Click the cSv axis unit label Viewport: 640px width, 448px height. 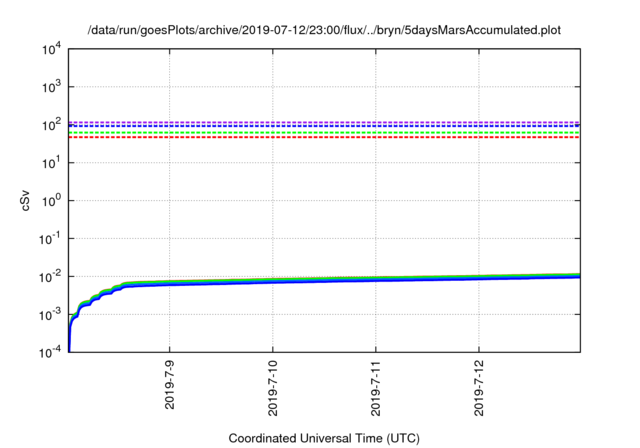[x=25, y=200]
